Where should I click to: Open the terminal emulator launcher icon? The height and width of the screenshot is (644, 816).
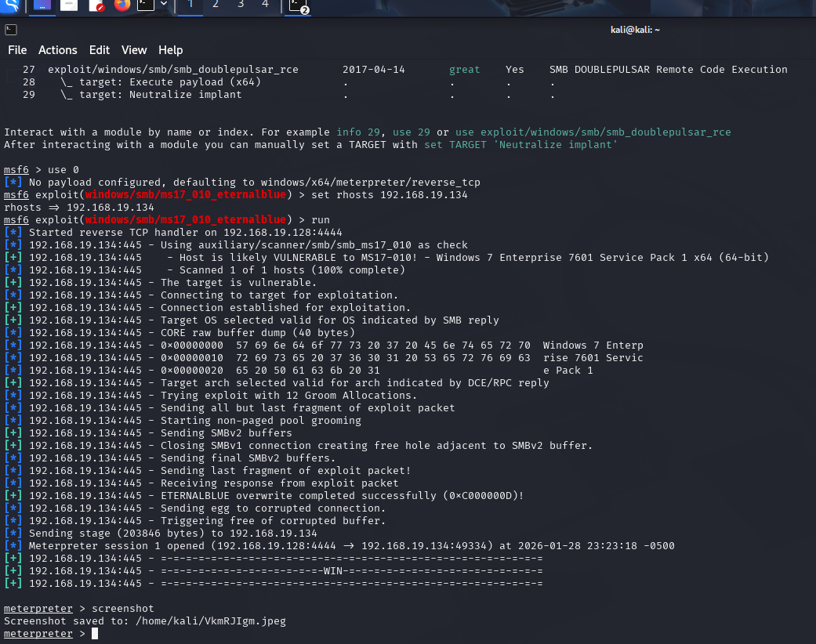click(146, 5)
